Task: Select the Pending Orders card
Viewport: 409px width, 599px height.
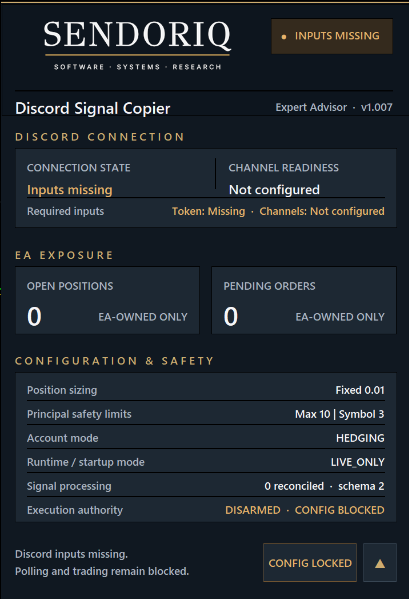Action: coord(304,300)
